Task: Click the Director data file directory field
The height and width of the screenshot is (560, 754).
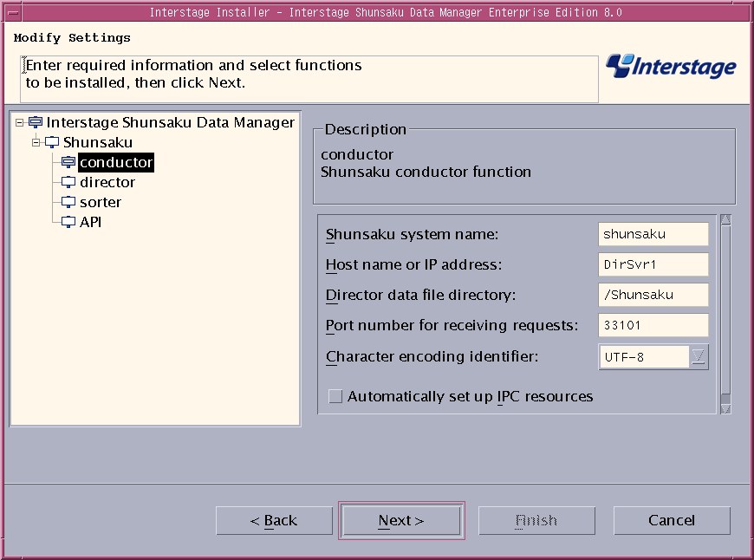Action: click(x=653, y=295)
